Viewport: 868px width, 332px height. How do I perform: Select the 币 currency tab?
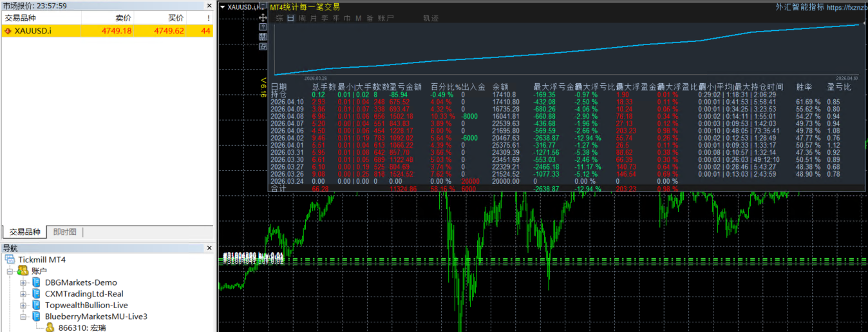[x=347, y=18]
